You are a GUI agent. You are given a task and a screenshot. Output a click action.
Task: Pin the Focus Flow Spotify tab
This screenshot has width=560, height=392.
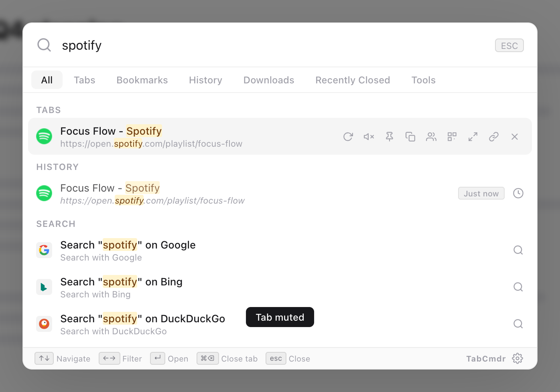(x=390, y=137)
